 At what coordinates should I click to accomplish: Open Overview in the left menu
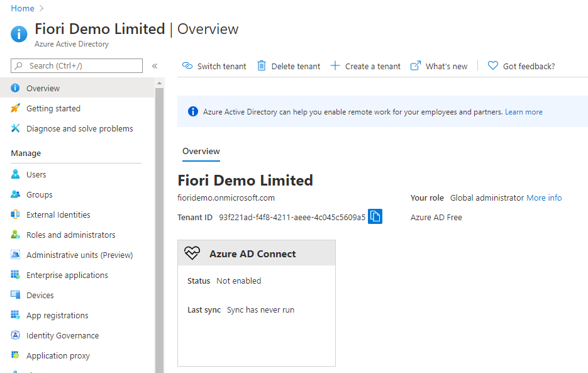(x=77, y=88)
